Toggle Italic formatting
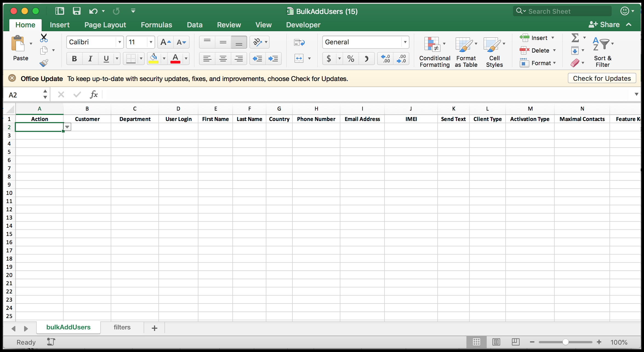This screenshot has width=644, height=352. (90, 59)
